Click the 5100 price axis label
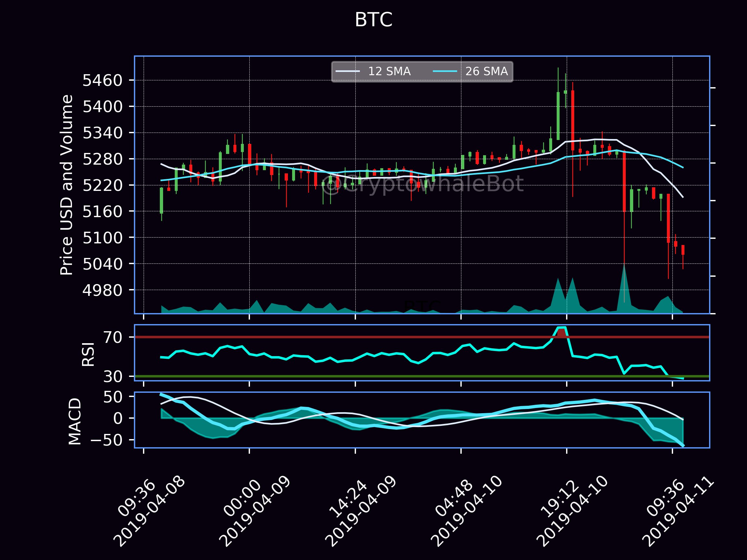This screenshot has width=747, height=560. click(x=102, y=238)
